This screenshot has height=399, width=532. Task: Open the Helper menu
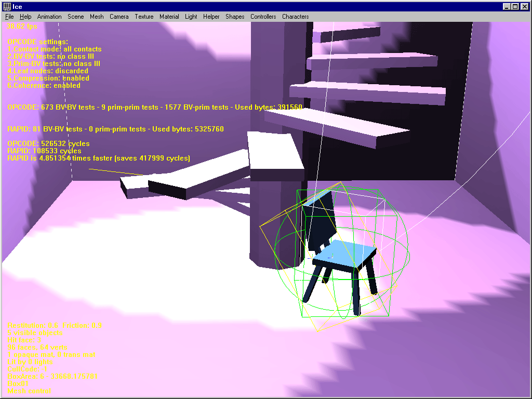(211, 17)
